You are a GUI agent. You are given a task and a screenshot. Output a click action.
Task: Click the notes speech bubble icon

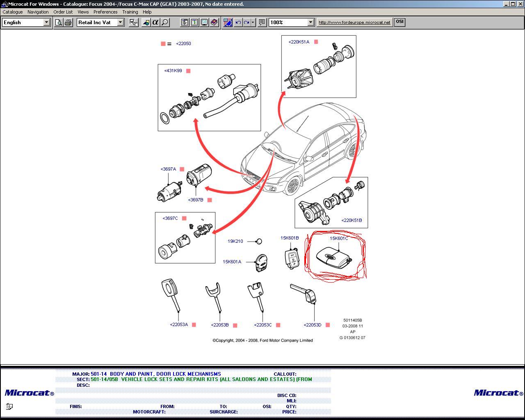click(262, 23)
